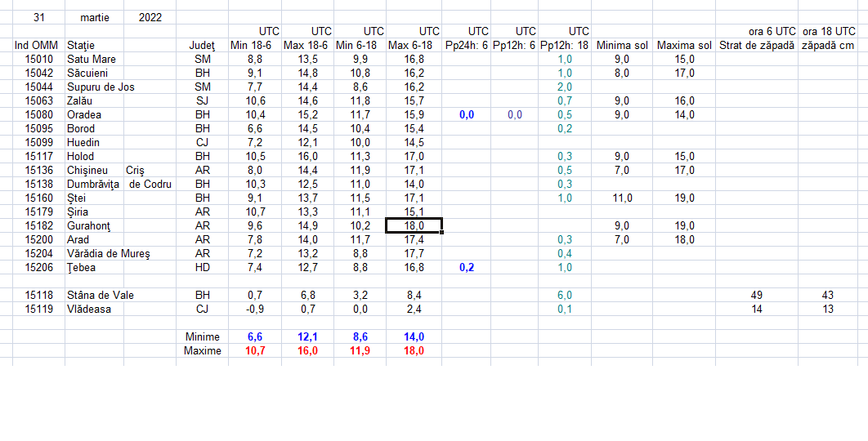The height and width of the screenshot is (441, 868).
Task: Click the 11,0 Minima sol for Ştei
Action: click(622, 198)
